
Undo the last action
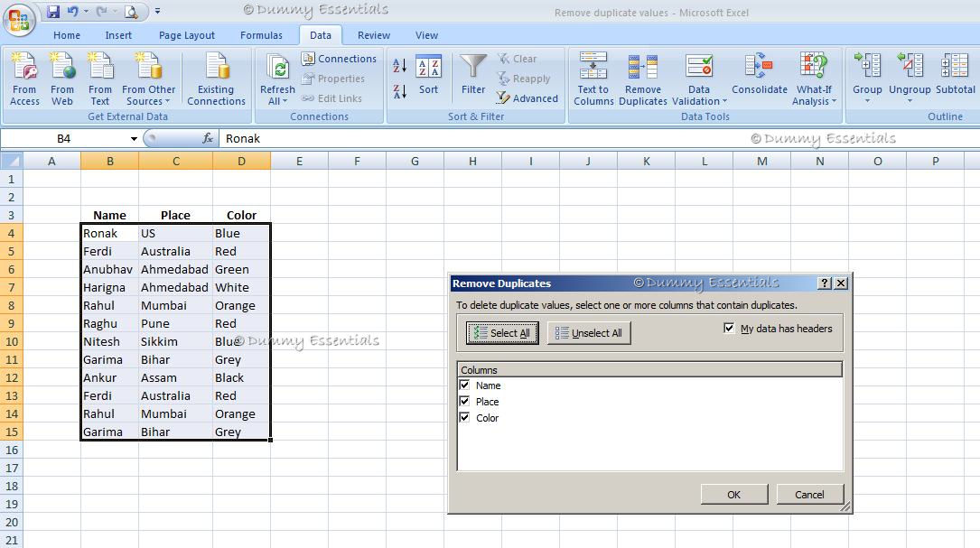(x=73, y=11)
